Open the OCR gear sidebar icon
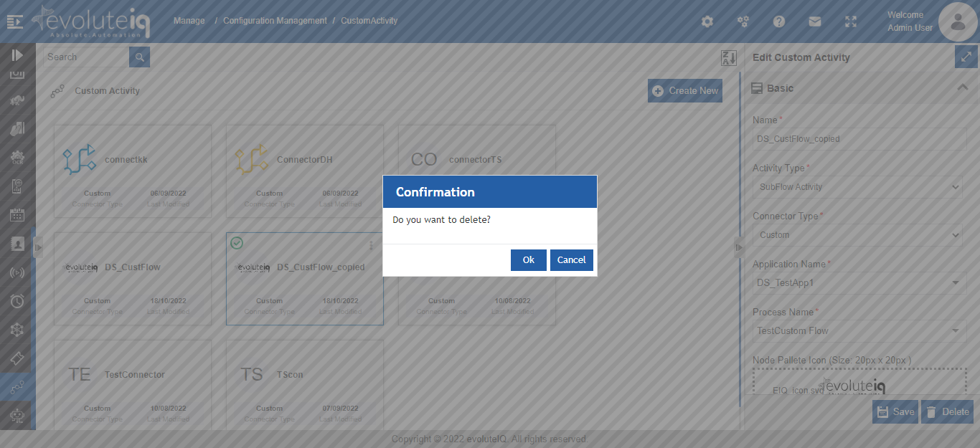This screenshot has width=980, height=448. tap(18, 158)
